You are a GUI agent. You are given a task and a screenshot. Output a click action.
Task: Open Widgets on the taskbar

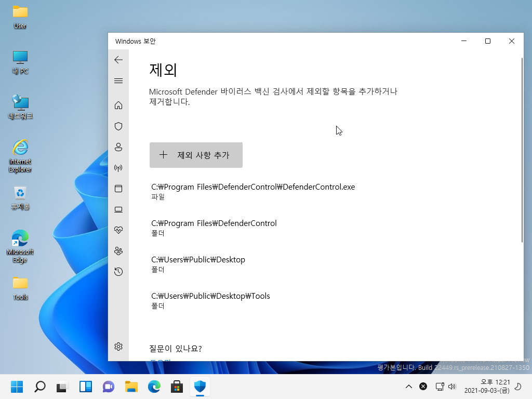[86, 387]
